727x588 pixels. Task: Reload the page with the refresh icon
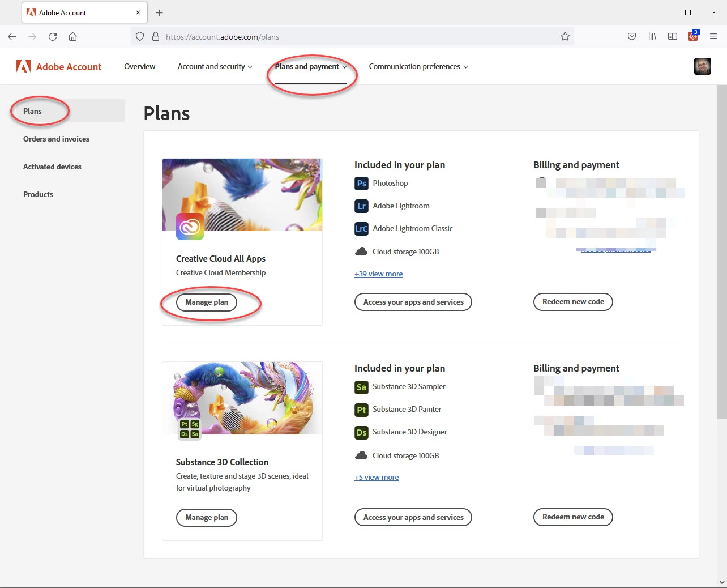53,37
